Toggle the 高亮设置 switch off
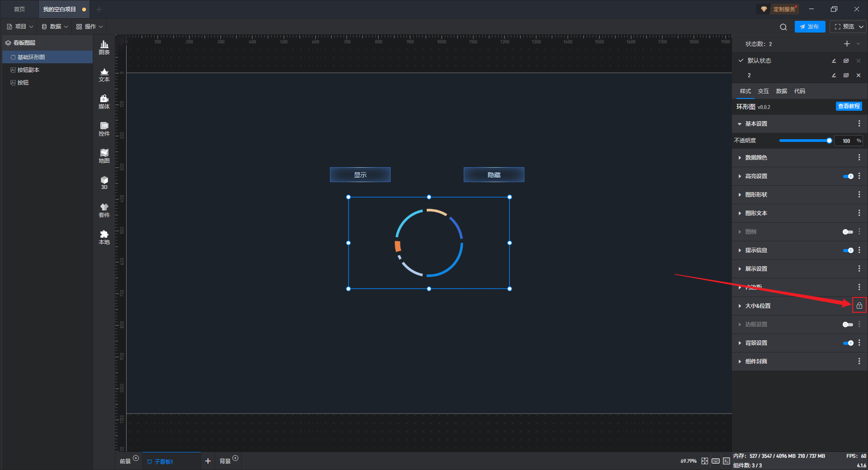Screen dimensions: 868x470 848,176
